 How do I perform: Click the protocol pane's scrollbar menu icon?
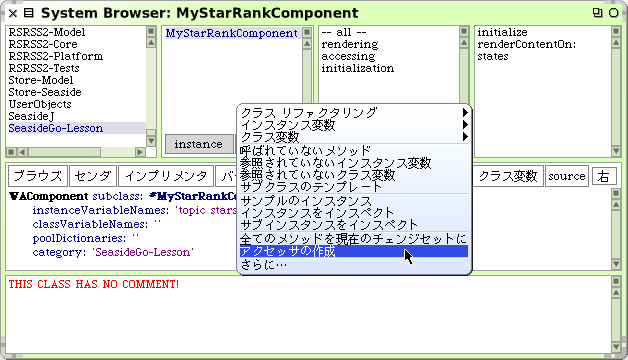[464, 31]
